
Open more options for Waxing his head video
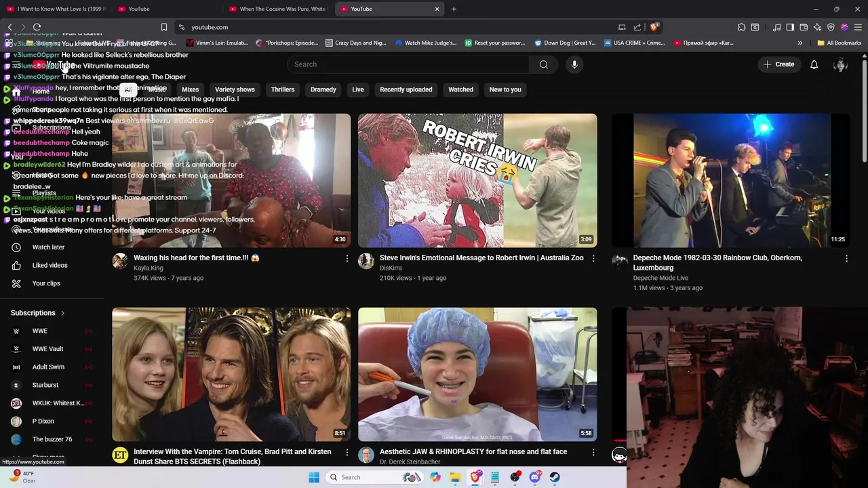tap(347, 258)
